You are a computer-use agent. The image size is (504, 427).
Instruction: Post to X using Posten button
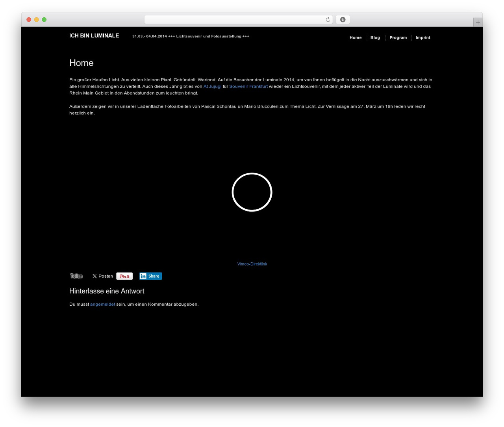(x=103, y=276)
